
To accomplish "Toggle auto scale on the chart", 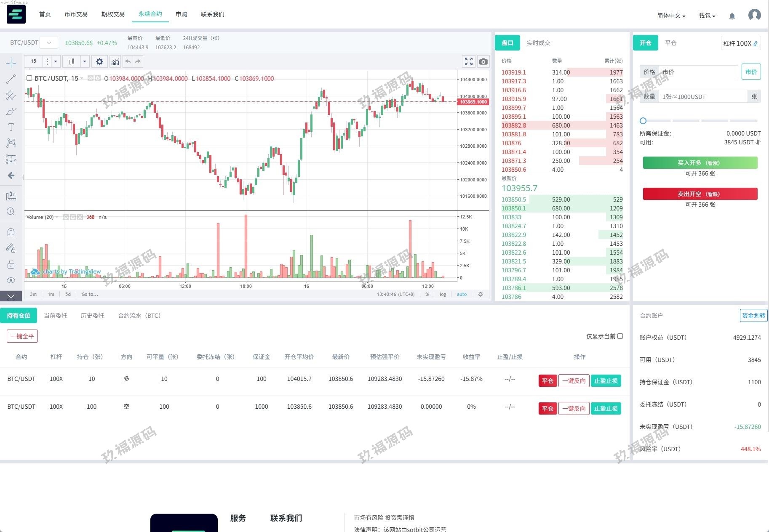I will point(462,294).
